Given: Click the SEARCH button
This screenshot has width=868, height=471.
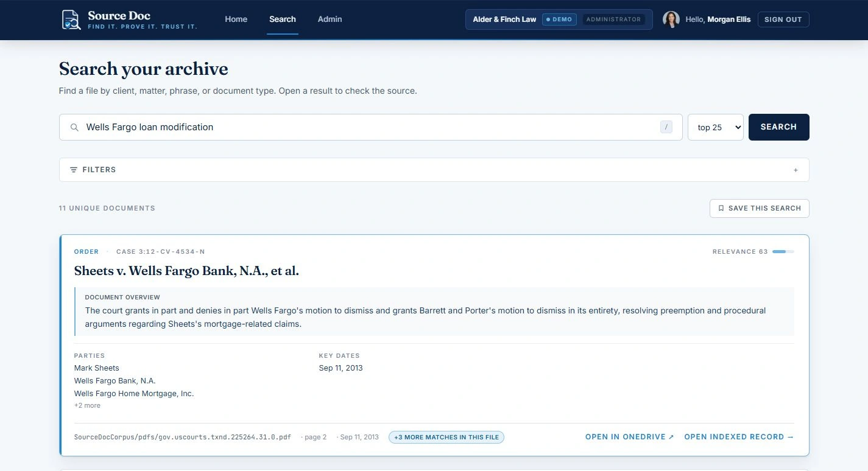Looking at the screenshot, I should pyautogui.click(x=779, y=127).
